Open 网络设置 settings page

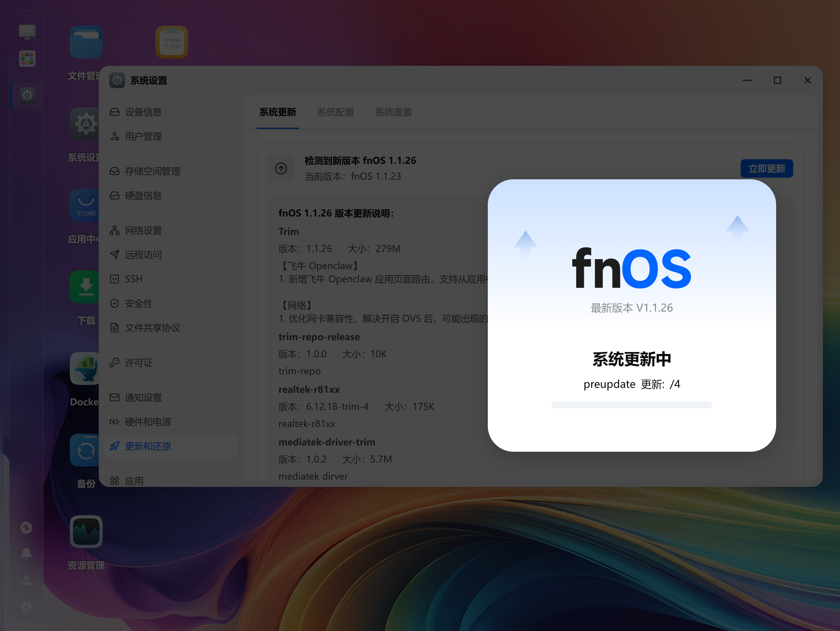(x=171, y=230)
